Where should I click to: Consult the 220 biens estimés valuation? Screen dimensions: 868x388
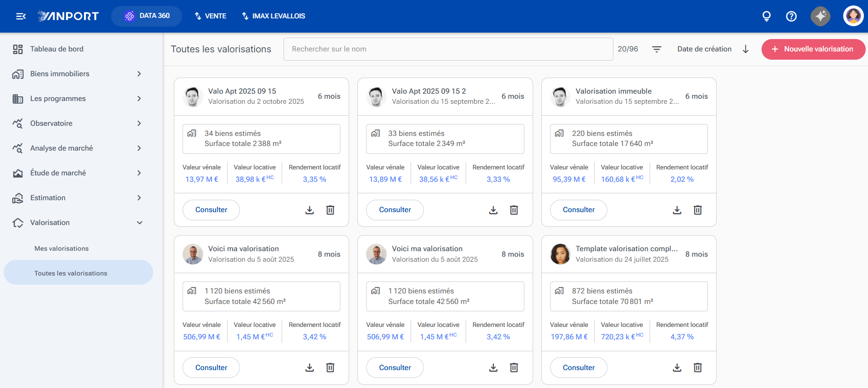[x=579, y=210]
